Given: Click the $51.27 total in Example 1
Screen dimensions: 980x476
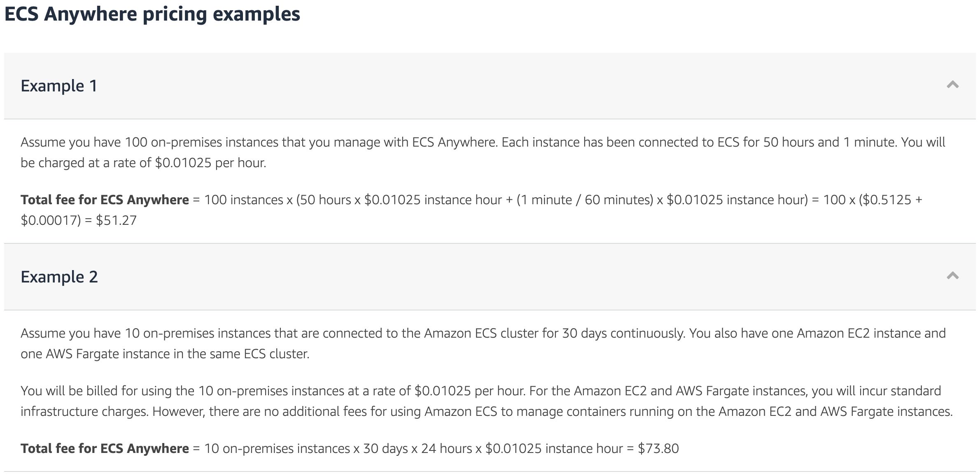Looking at the screenshot, I should [x=116, y=220].
